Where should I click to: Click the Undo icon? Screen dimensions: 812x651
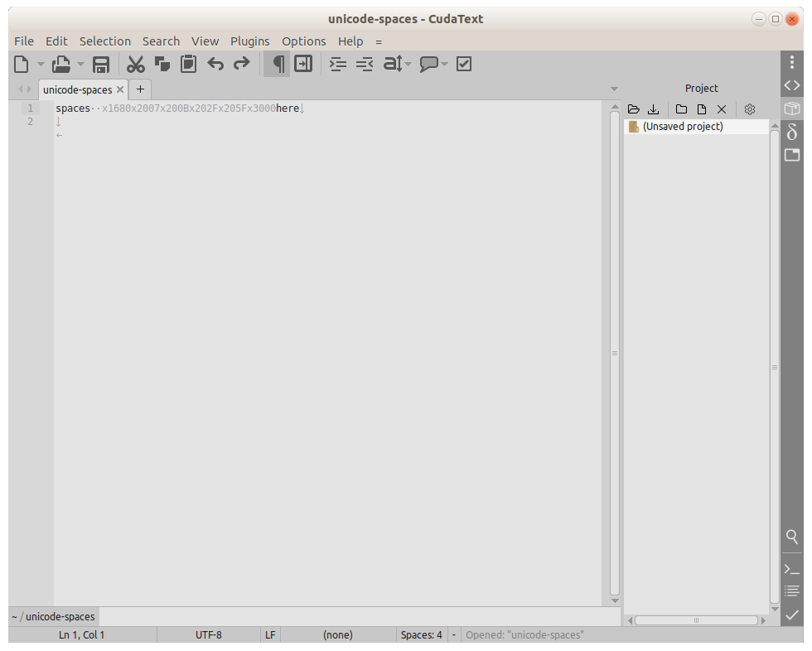215,64
